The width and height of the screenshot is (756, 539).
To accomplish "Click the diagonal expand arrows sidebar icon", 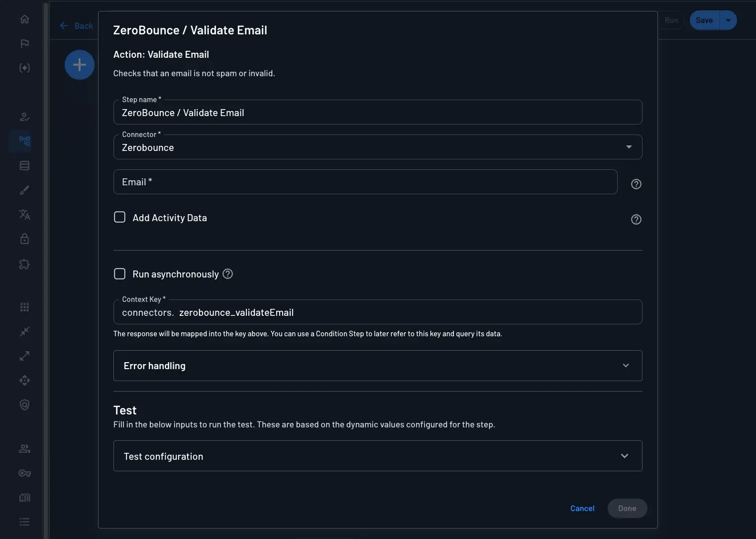I will pyautogui.click(x=24, y=356).
